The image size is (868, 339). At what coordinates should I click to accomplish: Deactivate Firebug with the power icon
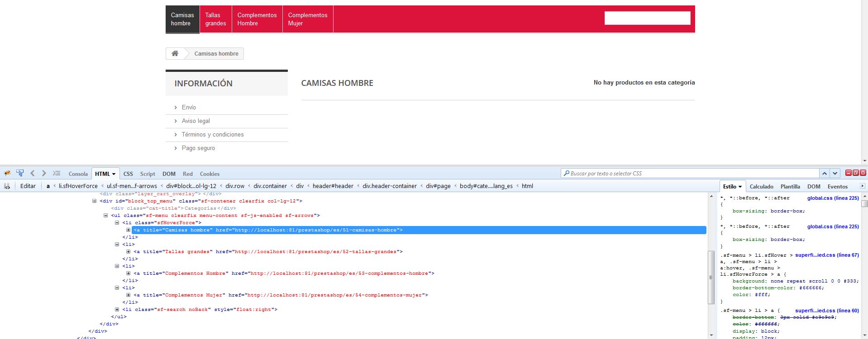tap(863, 173)
